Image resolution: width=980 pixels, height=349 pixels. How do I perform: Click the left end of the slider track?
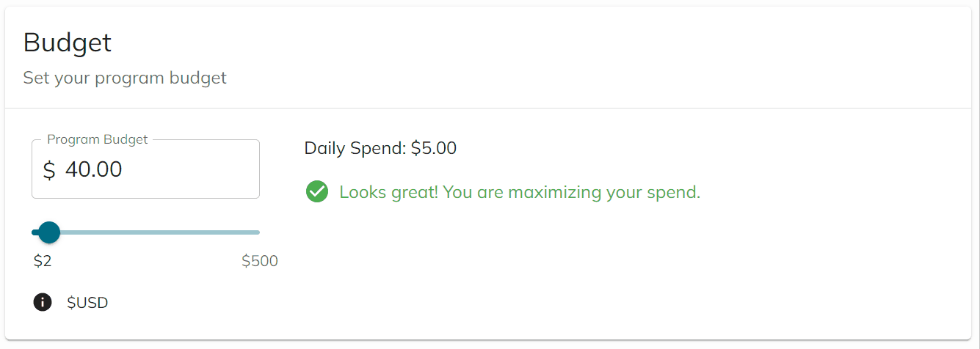(x=35, y=232)
